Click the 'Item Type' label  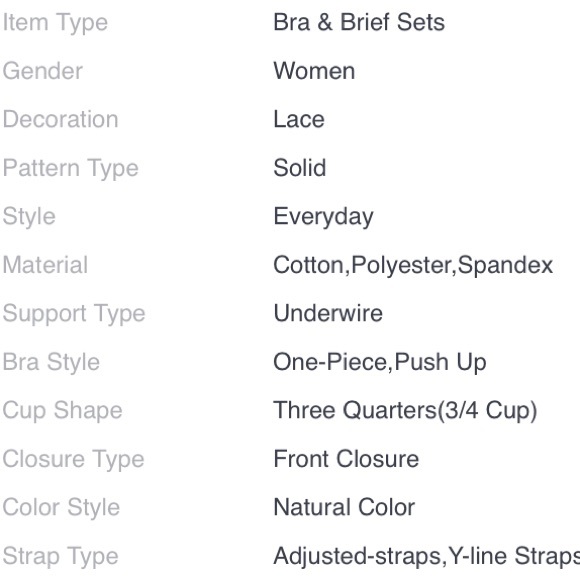point(55,23)
